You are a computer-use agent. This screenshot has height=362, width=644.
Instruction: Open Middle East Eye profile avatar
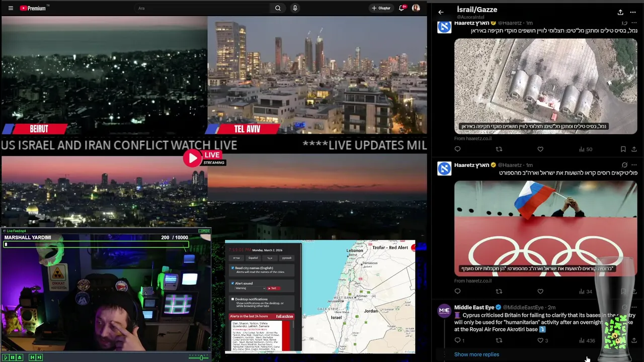pyautogui.click(x=444, y=311)
